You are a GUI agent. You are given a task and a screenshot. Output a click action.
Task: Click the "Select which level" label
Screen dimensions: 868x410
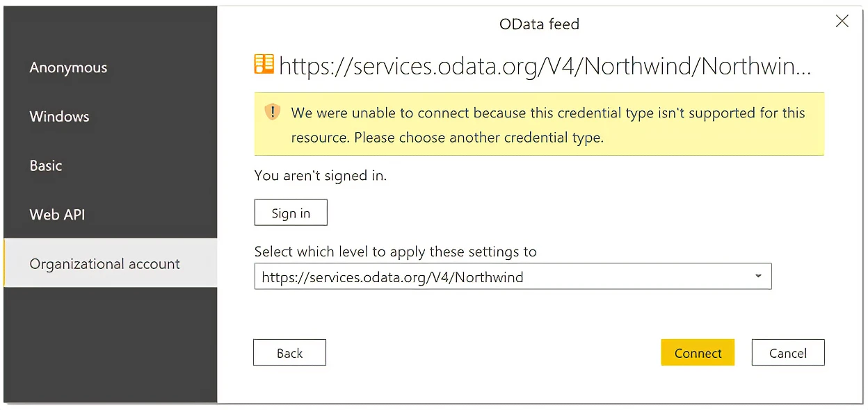point(395,252)
